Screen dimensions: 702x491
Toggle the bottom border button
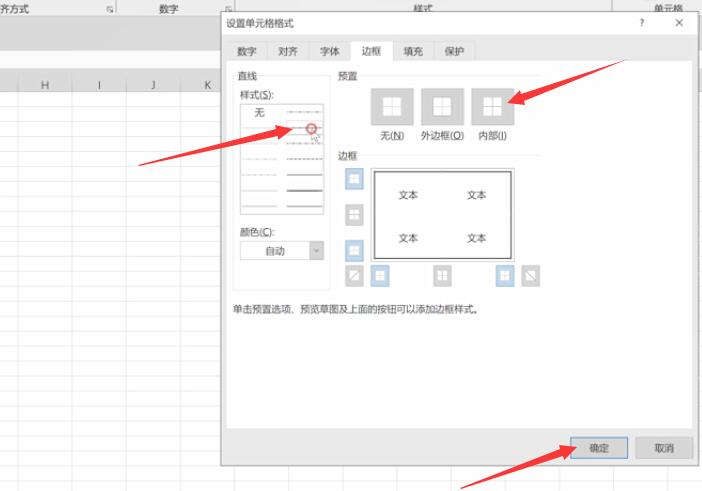(354, 250)
